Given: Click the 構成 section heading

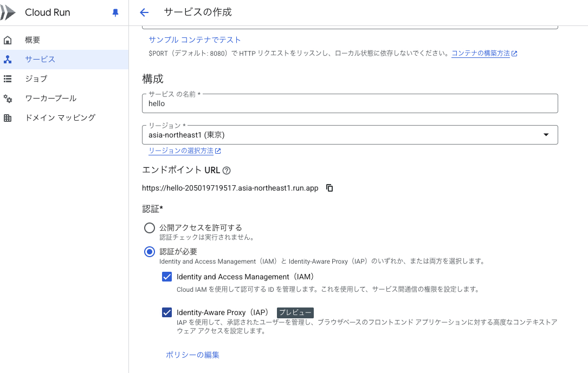Looking at the screenshot, I should tap(153, 79).
